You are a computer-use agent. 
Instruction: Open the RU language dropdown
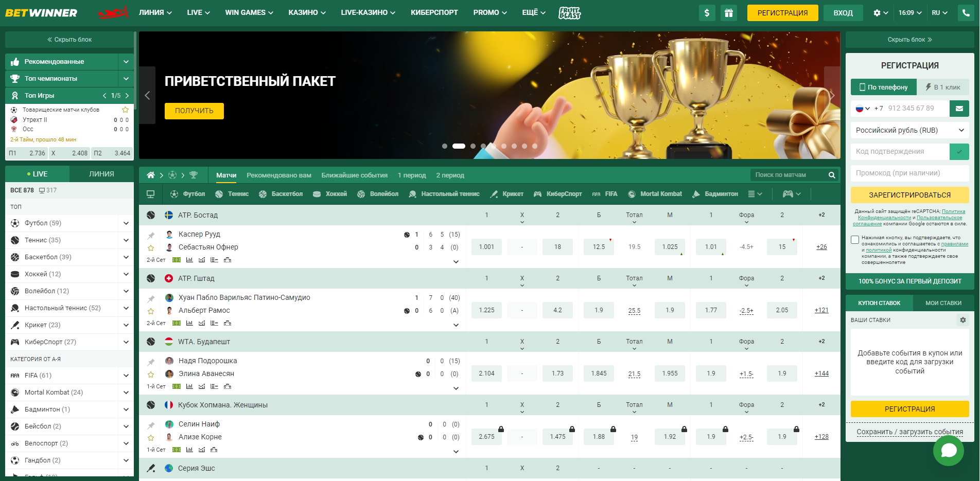pos(939,13)
